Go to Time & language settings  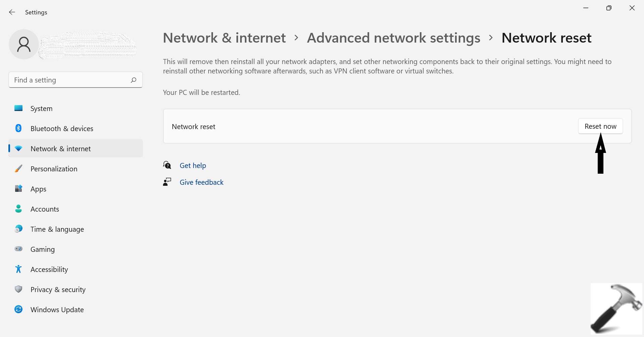(57, 229)
